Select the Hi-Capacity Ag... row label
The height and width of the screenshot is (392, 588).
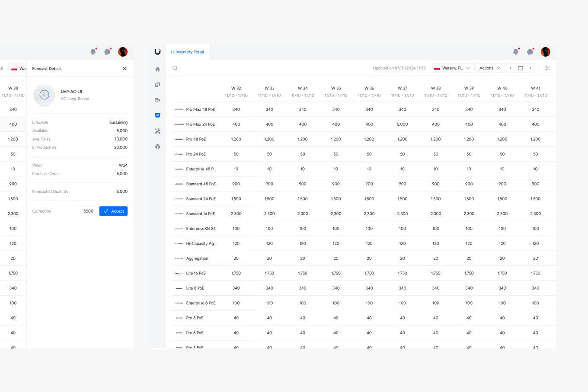point(201,244)
